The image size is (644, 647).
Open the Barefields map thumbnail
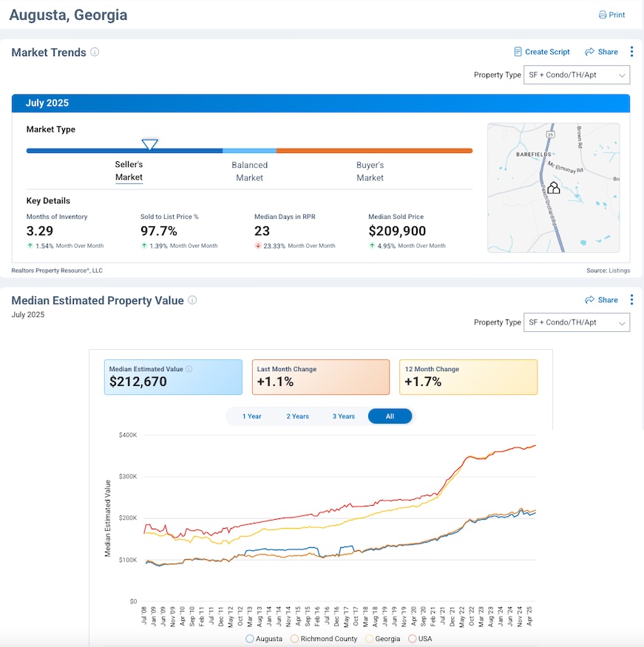(553, 188)
